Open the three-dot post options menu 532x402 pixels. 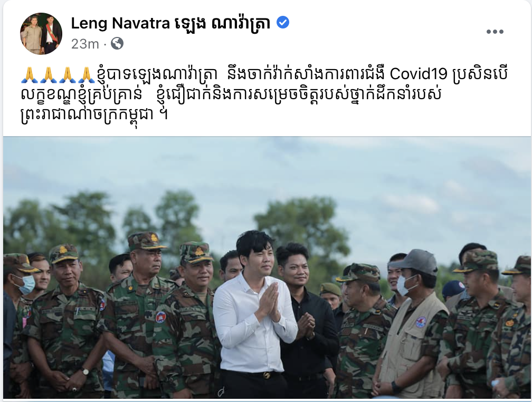(495, 32)
